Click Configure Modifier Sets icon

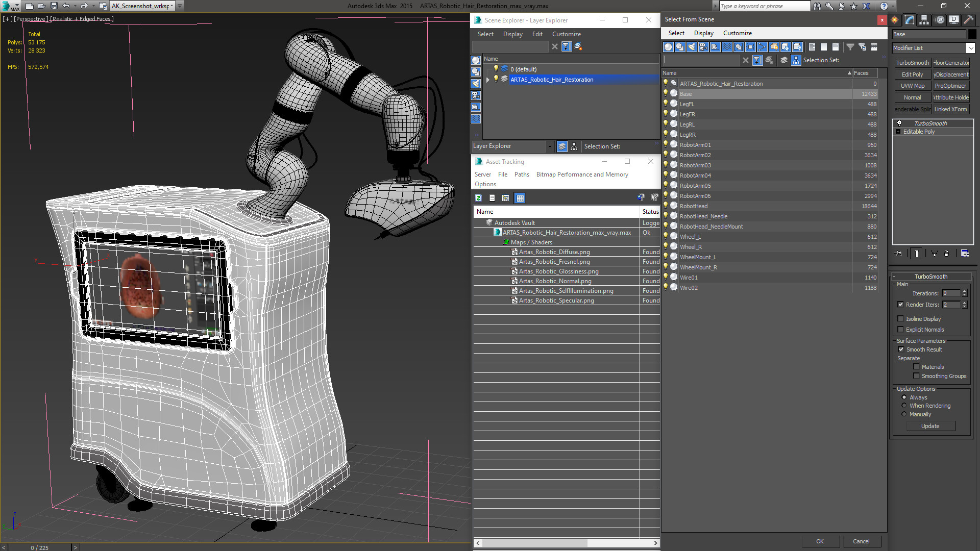point(965,254)
